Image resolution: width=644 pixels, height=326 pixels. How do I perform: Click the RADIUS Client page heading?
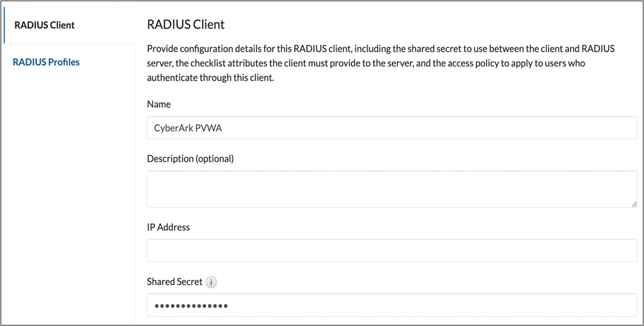click(x=186, y=25)
